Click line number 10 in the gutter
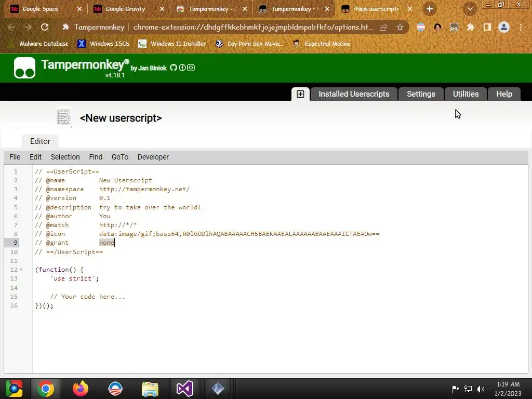The image size is (532, 399). (14, 252)
